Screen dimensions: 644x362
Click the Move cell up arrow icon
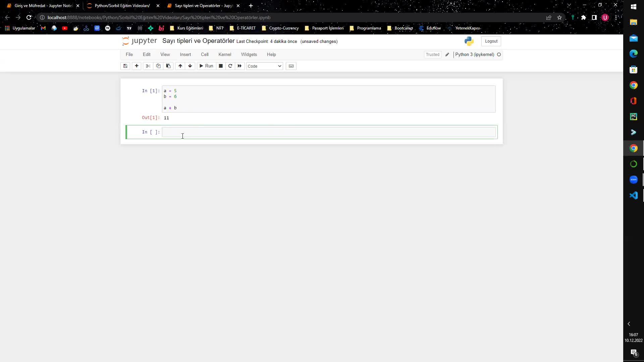(180, 66)
